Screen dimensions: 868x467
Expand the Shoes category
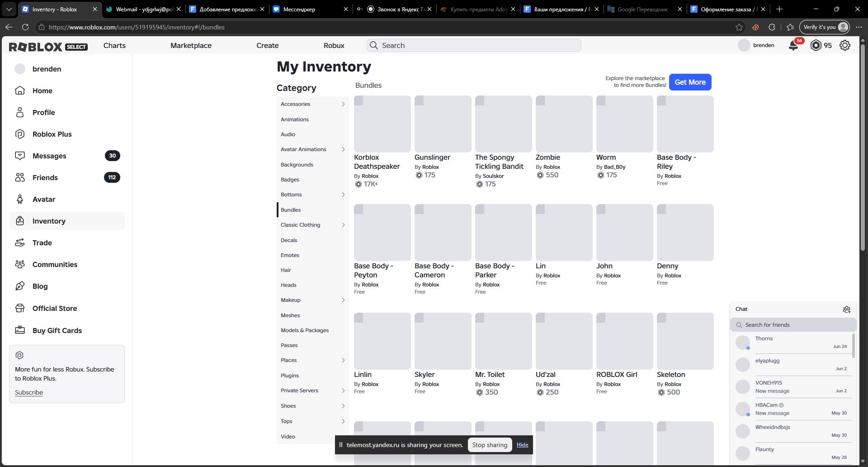click(343, 406)
